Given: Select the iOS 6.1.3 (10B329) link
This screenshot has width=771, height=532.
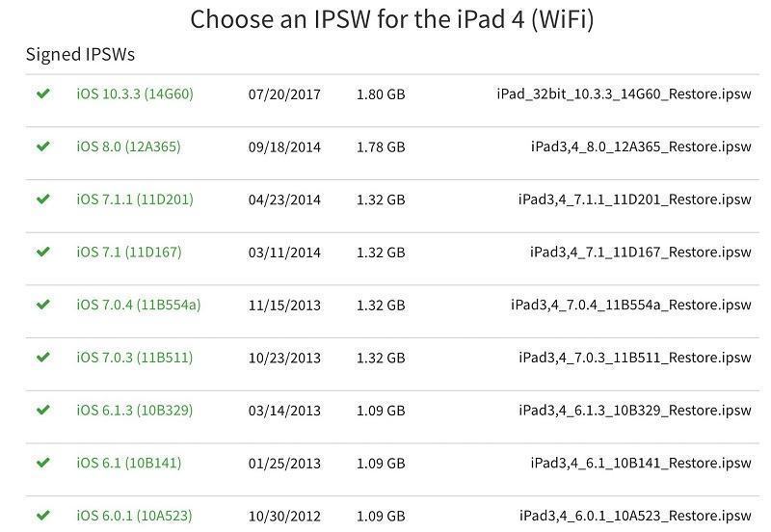Looking at the screenshot, I should click(135, 410).
